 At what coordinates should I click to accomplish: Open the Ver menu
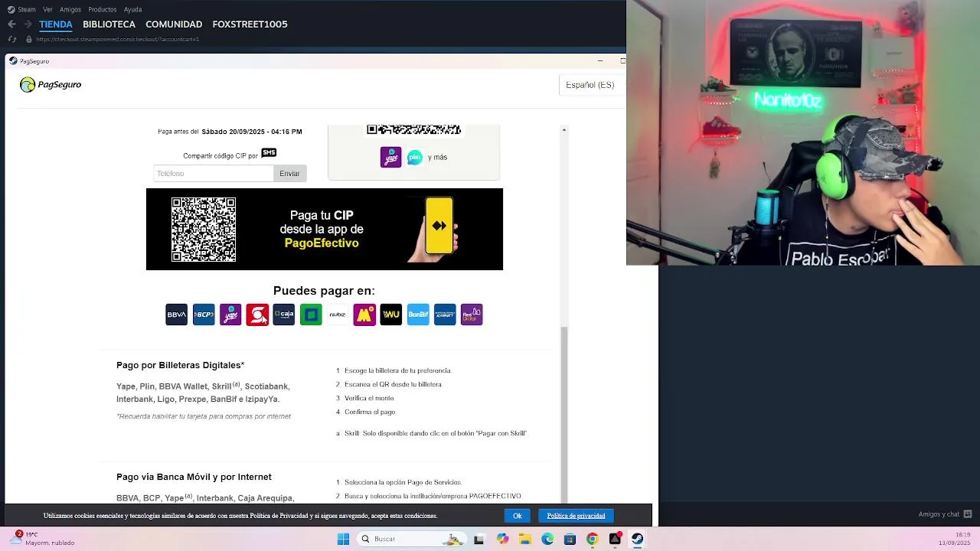pyautogui.click(x=47, y=9)
